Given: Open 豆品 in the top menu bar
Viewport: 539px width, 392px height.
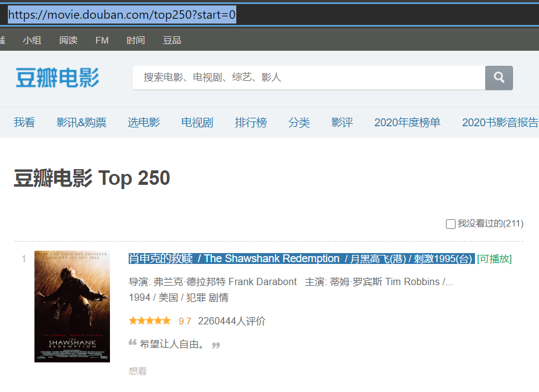Looking at the screenshot, I should pos(171,40).
